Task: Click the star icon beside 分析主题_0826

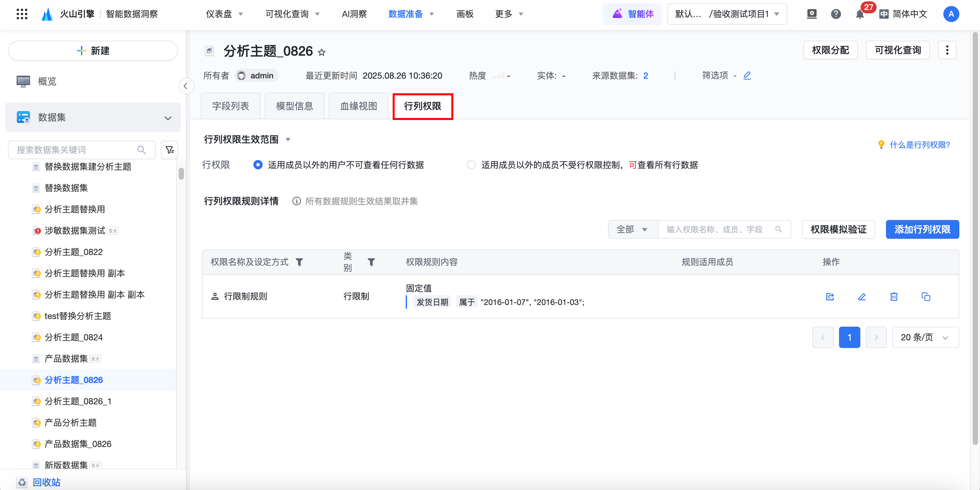Action: tap(322, 52)
